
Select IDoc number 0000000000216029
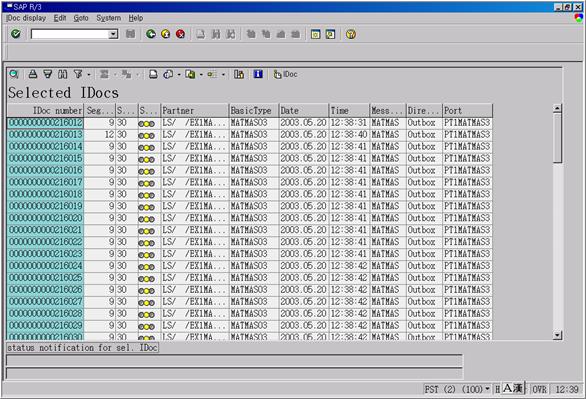tap(45, 326)
